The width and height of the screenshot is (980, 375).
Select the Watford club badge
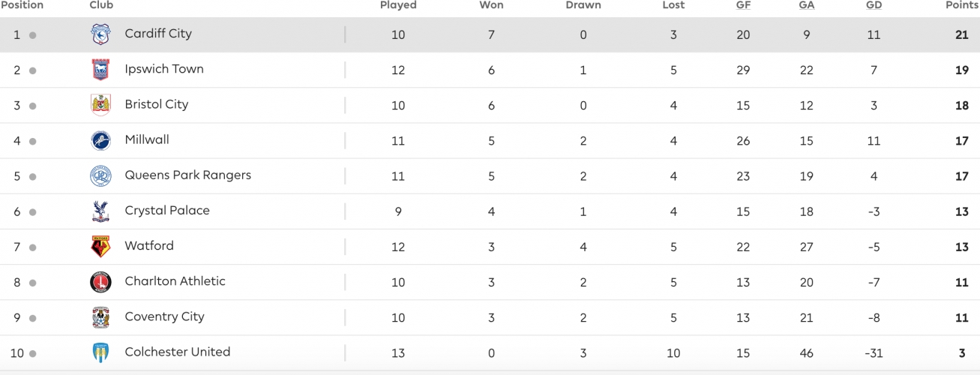pyautogui.click(x=100, y=247)
